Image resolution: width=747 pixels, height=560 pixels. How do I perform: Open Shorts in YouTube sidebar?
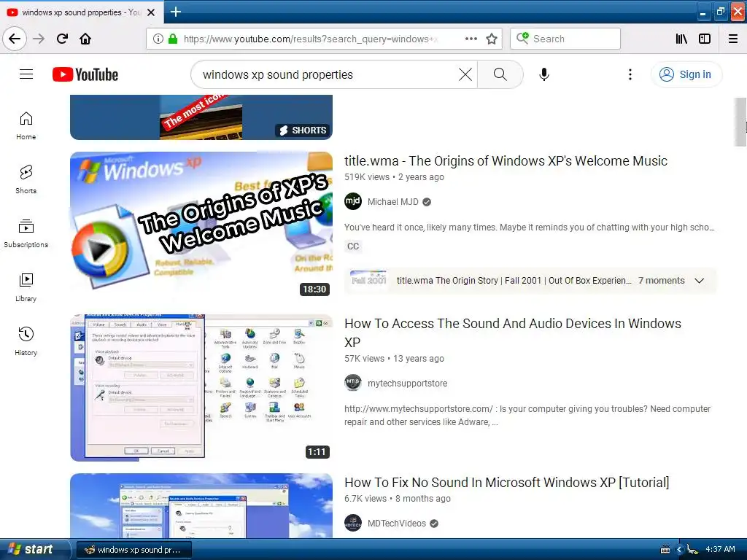26,179
